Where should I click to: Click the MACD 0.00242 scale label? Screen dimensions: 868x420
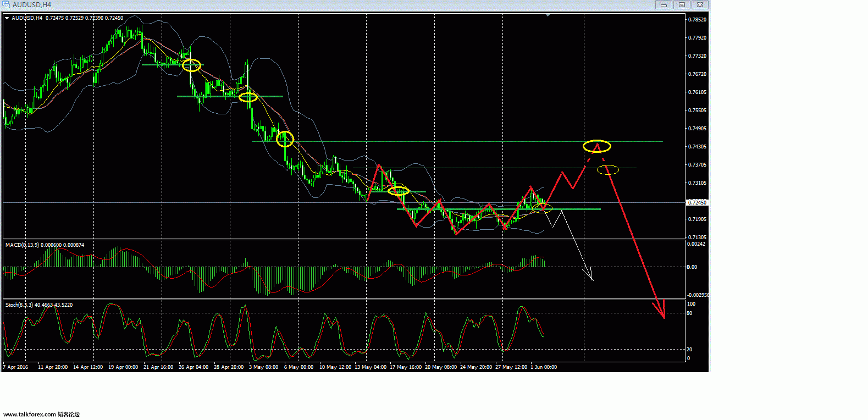tap(696, 244)
